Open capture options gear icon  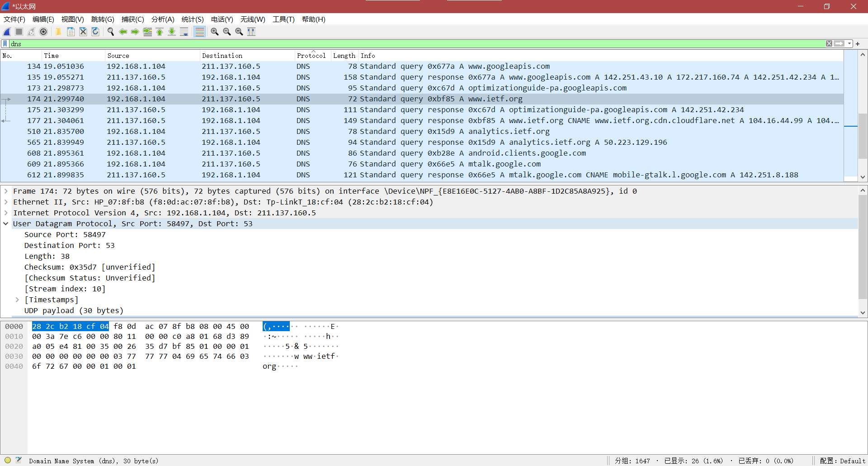pos(43,32)
